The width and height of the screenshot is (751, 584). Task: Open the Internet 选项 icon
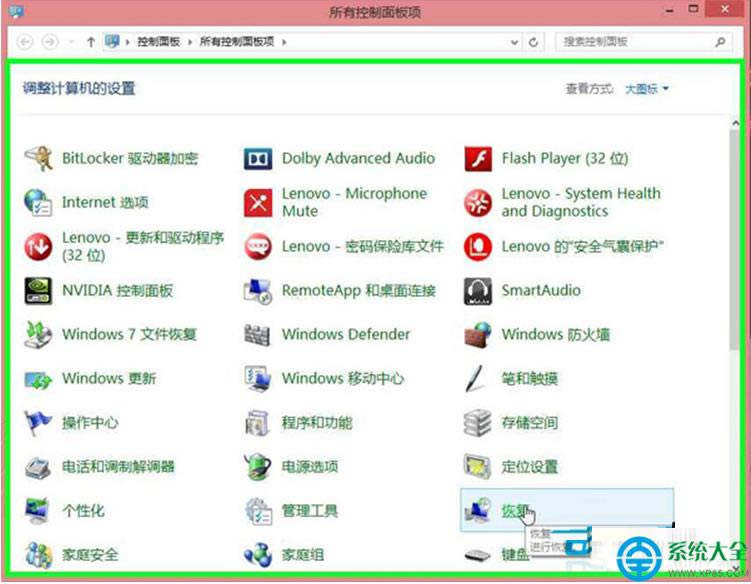38,203
